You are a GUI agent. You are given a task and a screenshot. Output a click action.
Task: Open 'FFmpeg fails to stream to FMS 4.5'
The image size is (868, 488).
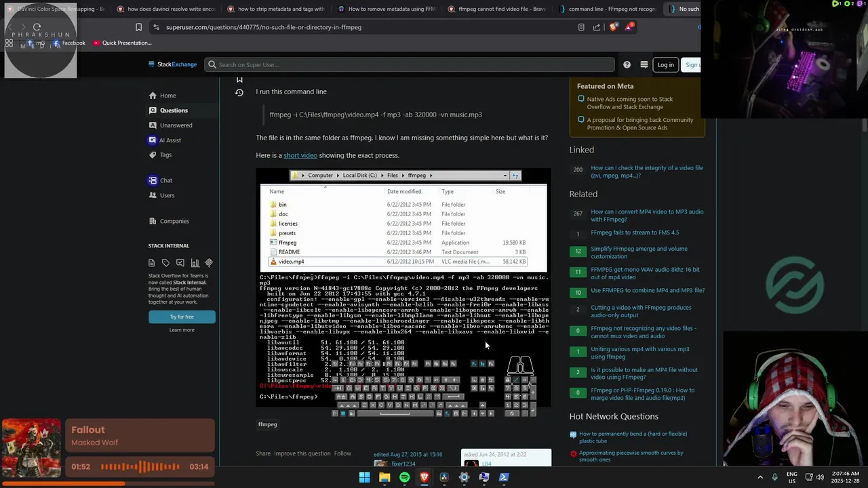click(x=635, y=232)
